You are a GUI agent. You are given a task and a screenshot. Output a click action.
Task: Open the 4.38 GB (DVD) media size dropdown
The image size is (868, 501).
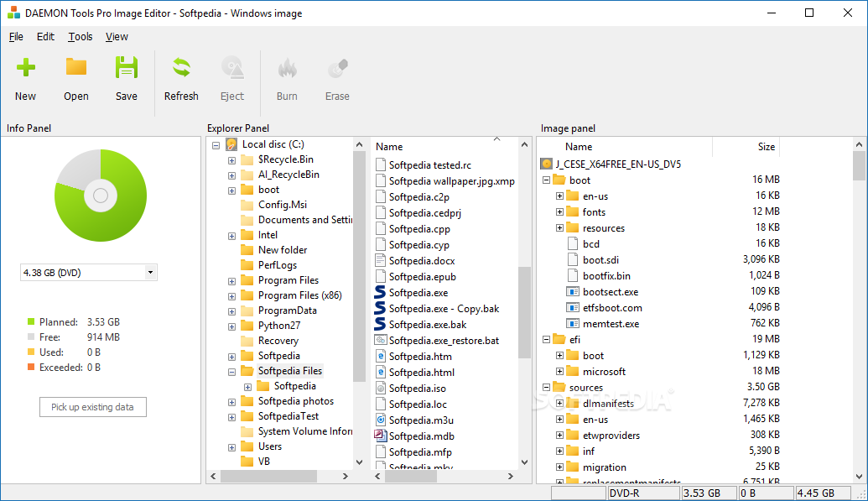150,272
